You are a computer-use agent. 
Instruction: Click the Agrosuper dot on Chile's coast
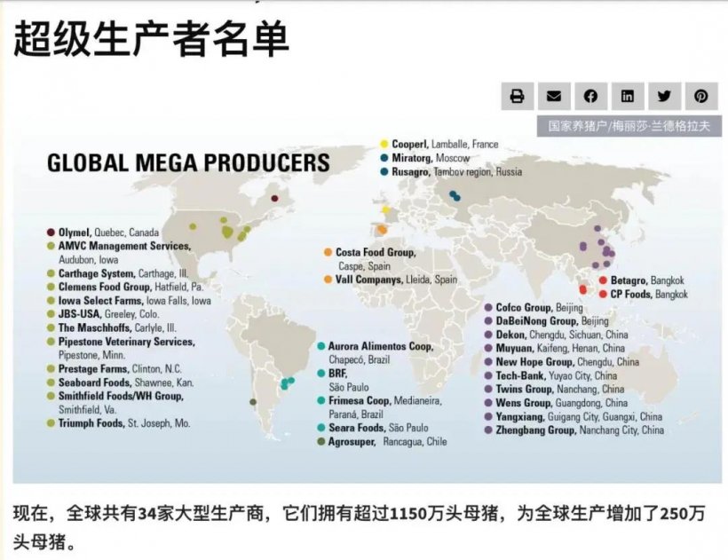click(x=252, y=402)
